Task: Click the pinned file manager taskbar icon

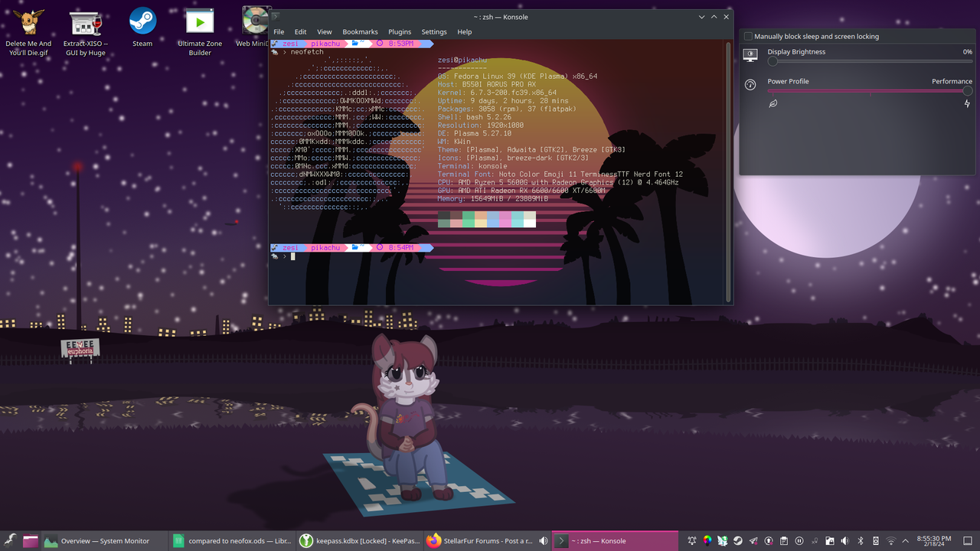Action: click(x=31, y=541)
